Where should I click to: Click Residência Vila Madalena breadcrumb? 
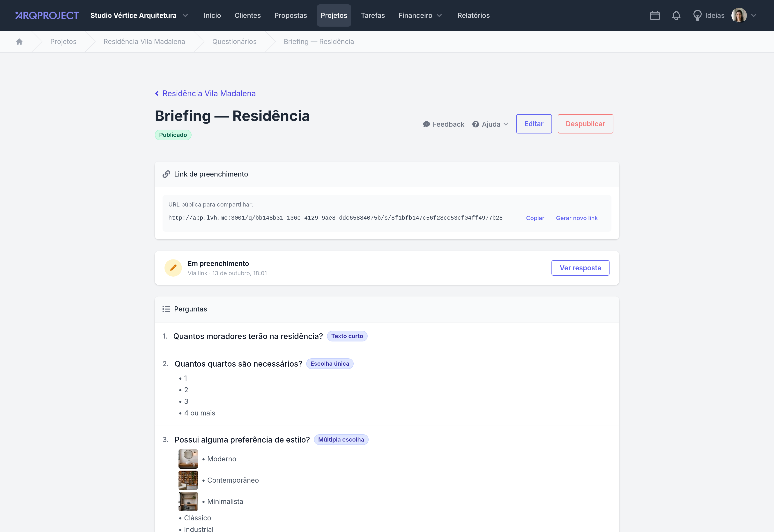pos(144,42)
